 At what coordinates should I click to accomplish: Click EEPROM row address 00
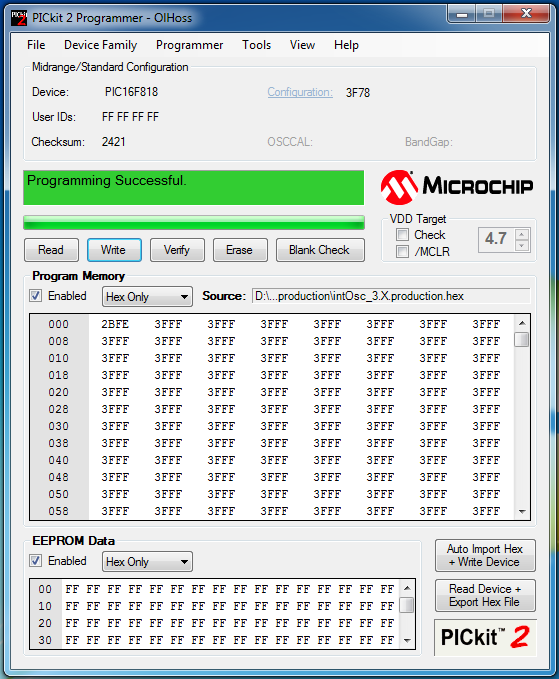[x=45, y=589]
